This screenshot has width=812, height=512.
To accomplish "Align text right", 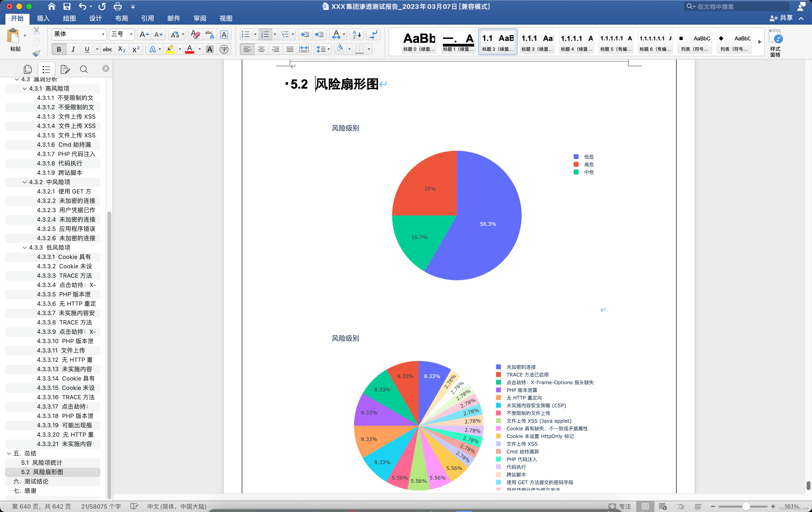I will [276, 49].
